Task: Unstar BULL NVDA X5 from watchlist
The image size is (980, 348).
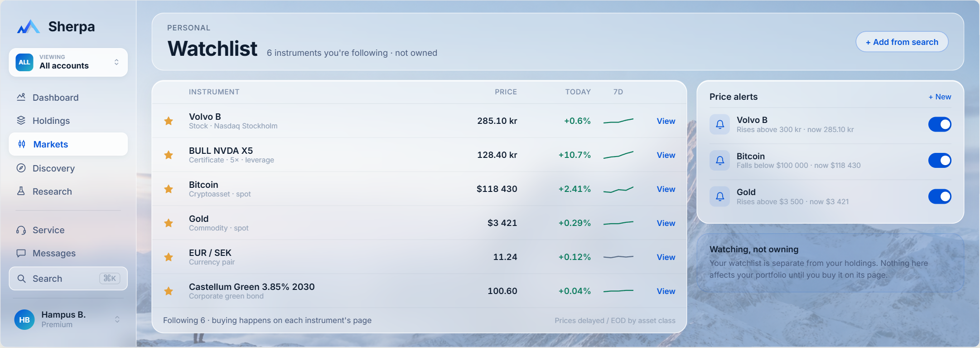Action: (169, 155)
